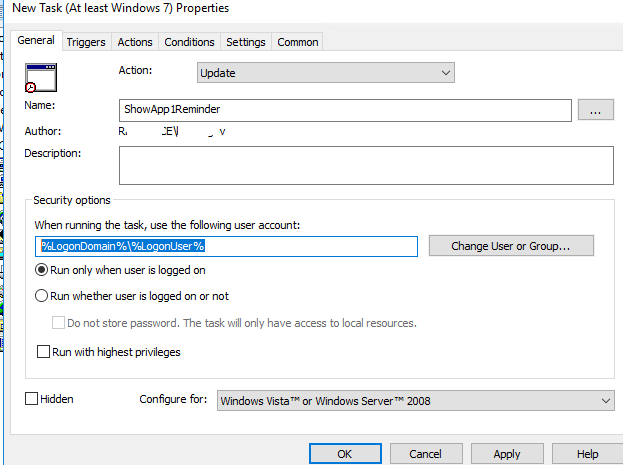Click Change User or Group button
Viewport: 623px width, 465px height.
pos(511,246)
